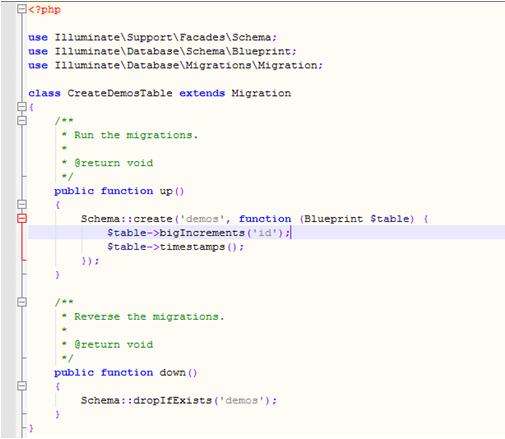Image resolution: width=505 pixels, height=439 pixels.
Task: Click the Illuminate\Support\Facades\Schema import line
Action: pyautogui.click(x=152, y=37)
